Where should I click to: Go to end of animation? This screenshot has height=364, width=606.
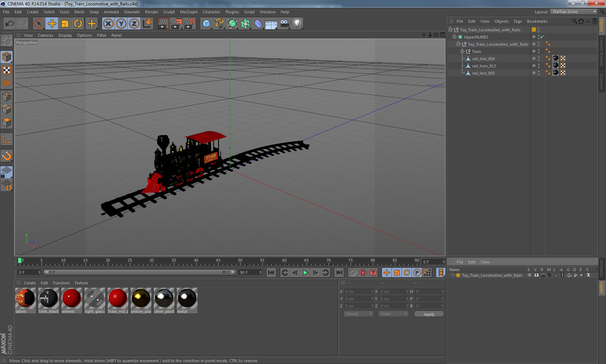(x=339, y=272)
